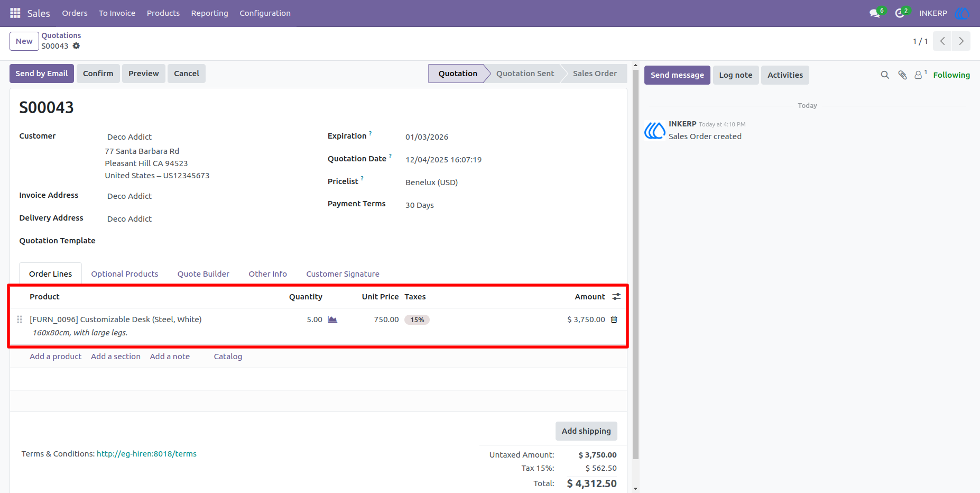The image size is (980, 493).
Task: Click the Pricelist help question mark
Action: (x=362, y=179)
